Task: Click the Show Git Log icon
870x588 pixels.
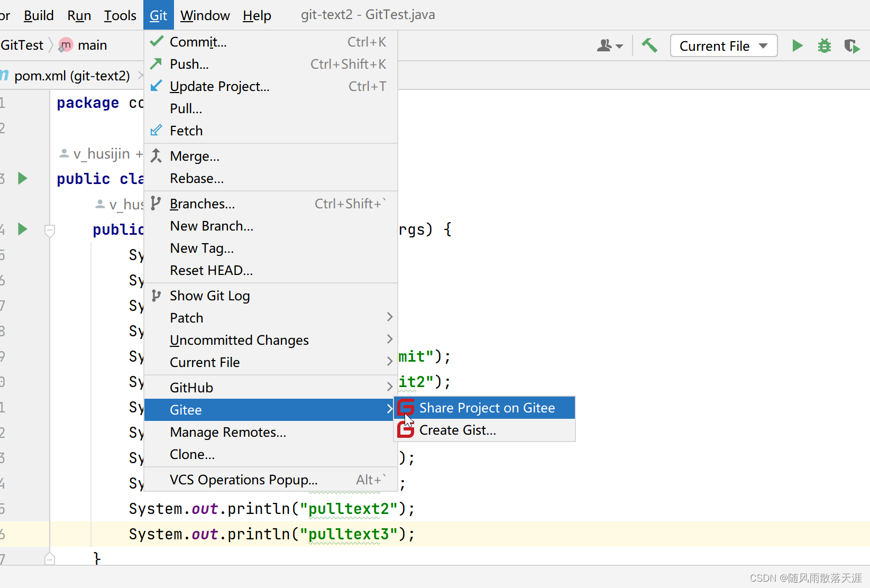Action: 156,295
